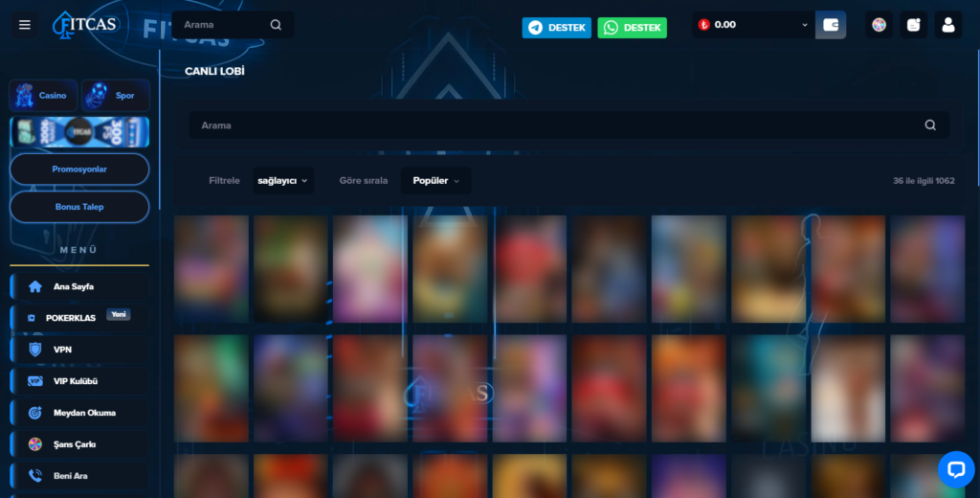Open the notifications icon in header
This screenshot has height=498, width=980.
(x=913, y=25)
